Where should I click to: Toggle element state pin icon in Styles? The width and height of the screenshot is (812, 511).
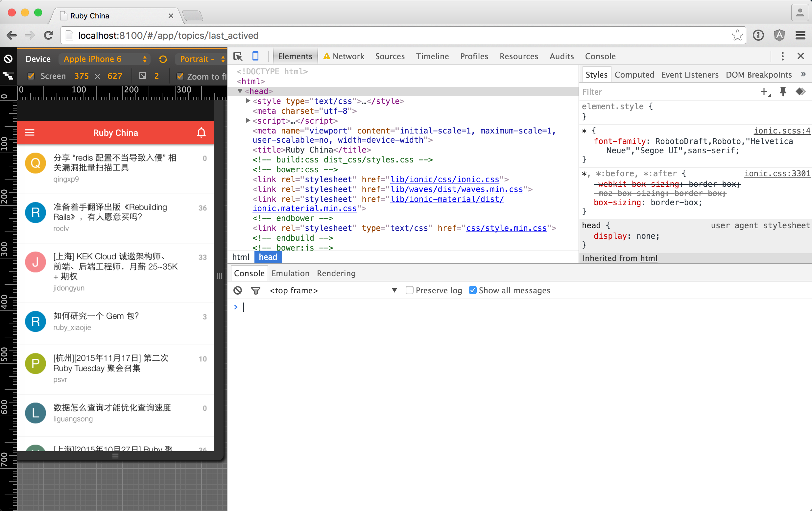point(783,91)
